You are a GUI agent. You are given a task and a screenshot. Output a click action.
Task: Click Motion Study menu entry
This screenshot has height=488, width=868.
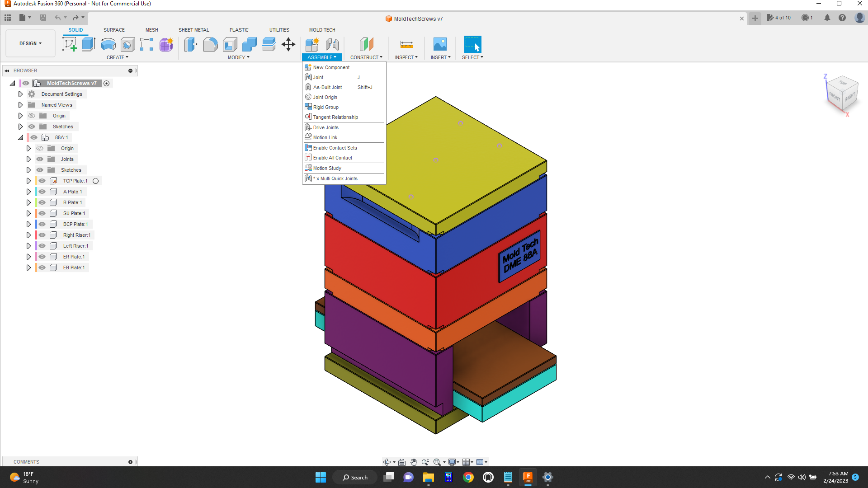(327, 168)
